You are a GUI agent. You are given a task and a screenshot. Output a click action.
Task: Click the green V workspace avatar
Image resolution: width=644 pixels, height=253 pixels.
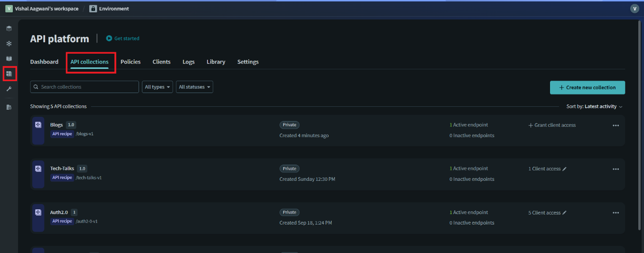point(9,9)
